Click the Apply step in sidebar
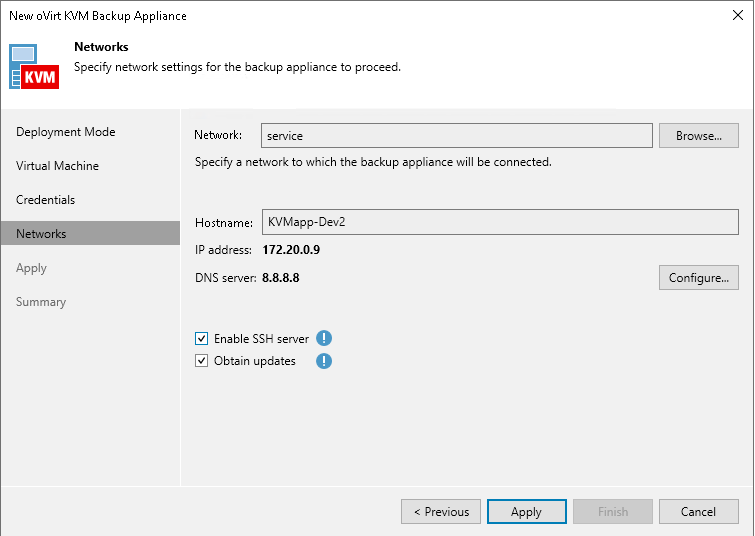Screen dimensions: 755x536 [32, 268]
